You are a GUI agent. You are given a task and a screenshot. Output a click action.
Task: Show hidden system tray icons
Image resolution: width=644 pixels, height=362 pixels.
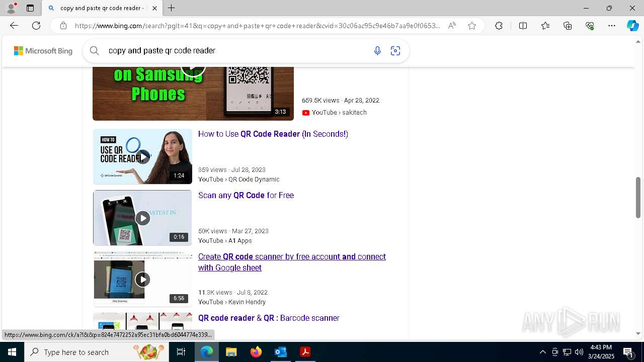coord(542,352)
